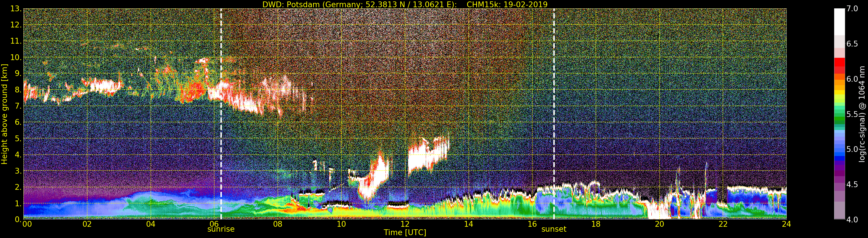Image resolution: width=868 pixels, height=238 pixels.
Task: Click the '5.0' colorbar label
Action: click(852, 149)
